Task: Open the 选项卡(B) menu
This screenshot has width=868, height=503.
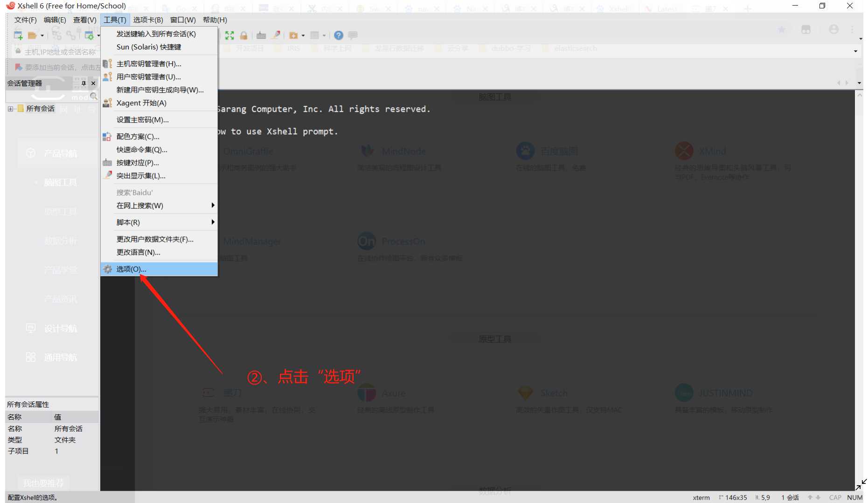Action: [148, 20]
